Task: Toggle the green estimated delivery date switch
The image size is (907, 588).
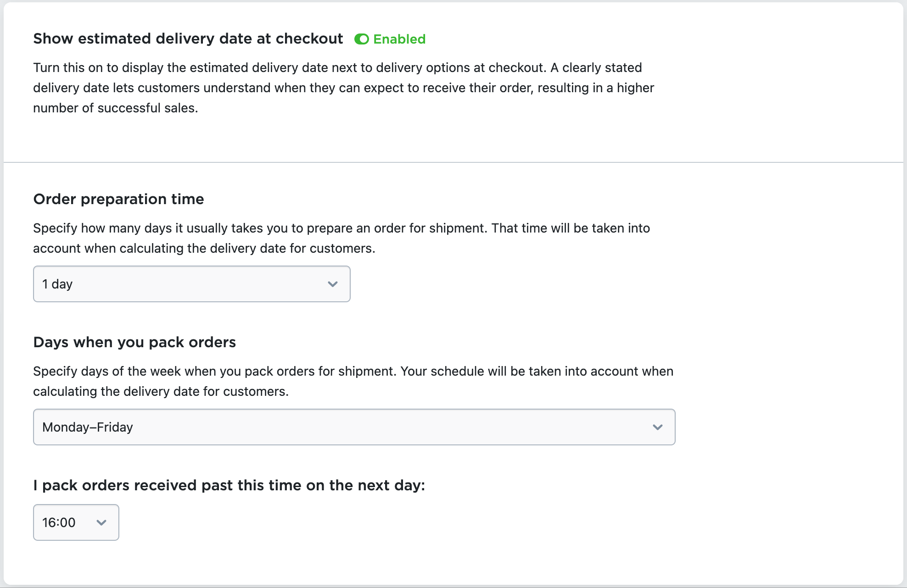Action: click(x=362, y=39)
